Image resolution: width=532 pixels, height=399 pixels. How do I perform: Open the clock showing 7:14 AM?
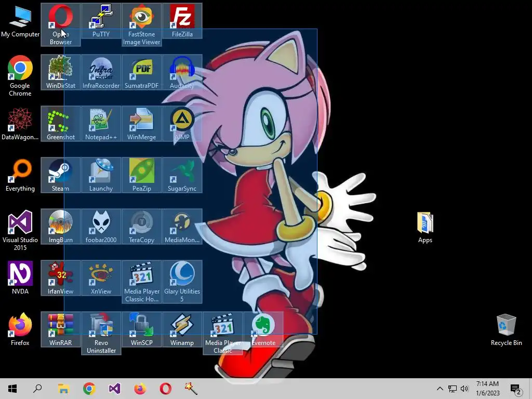[487, 389]
